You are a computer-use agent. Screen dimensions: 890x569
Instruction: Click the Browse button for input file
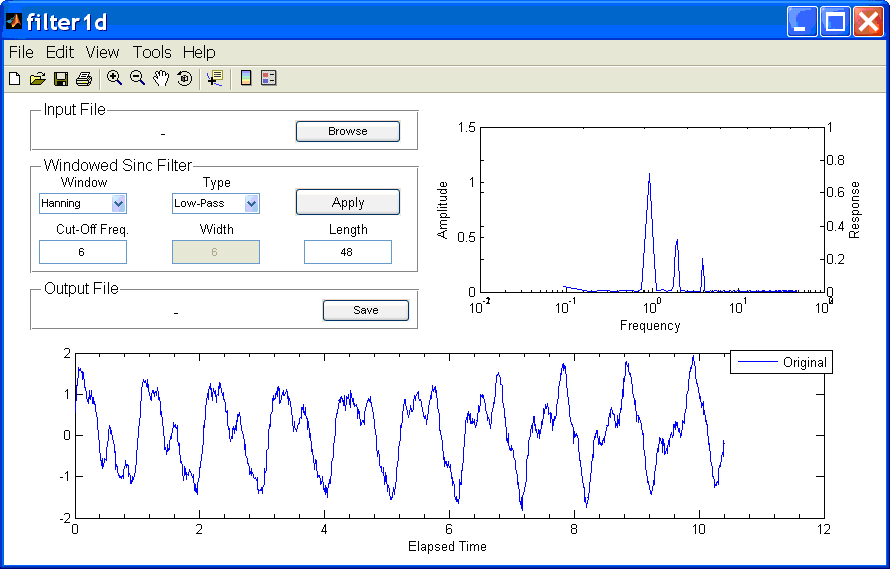coord(348,131)
